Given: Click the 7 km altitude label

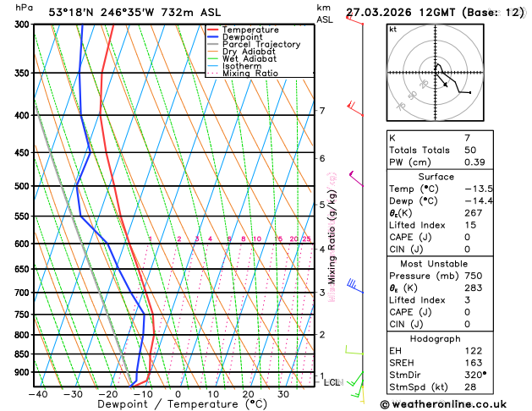Looking at the screenshot, I should point(322,111).
